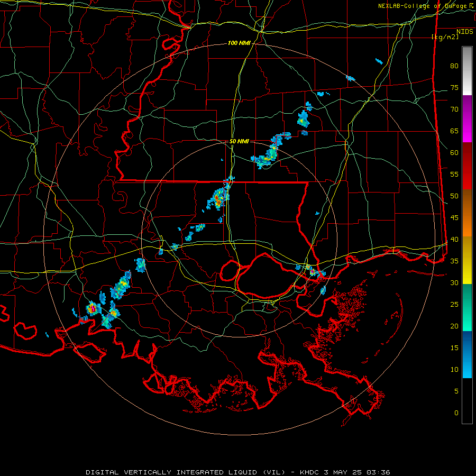Click the 50 NMI range ring label
This screenshot has width=476, height=476.
click(239, 141)
